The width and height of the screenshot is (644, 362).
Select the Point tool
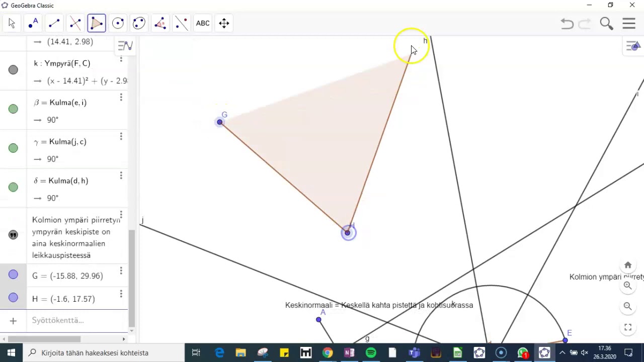pos(33,23)
